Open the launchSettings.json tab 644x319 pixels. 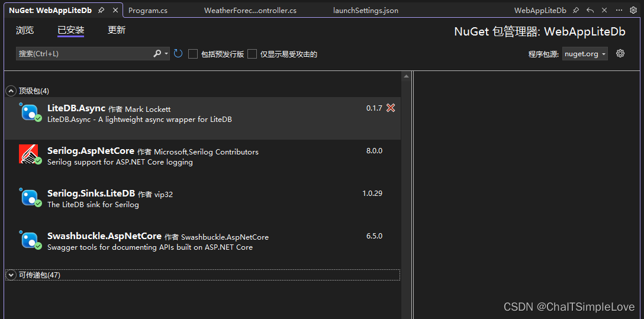point(366,11)
